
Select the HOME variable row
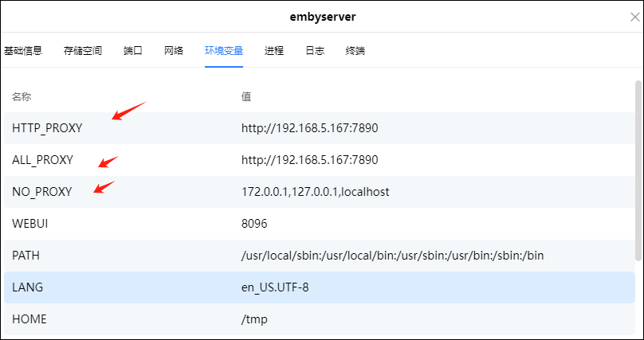[29, 319]
